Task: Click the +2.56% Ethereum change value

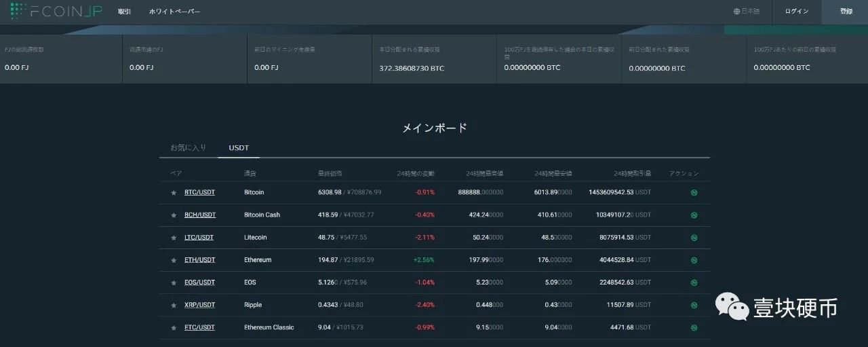Action: coord(424,260)
